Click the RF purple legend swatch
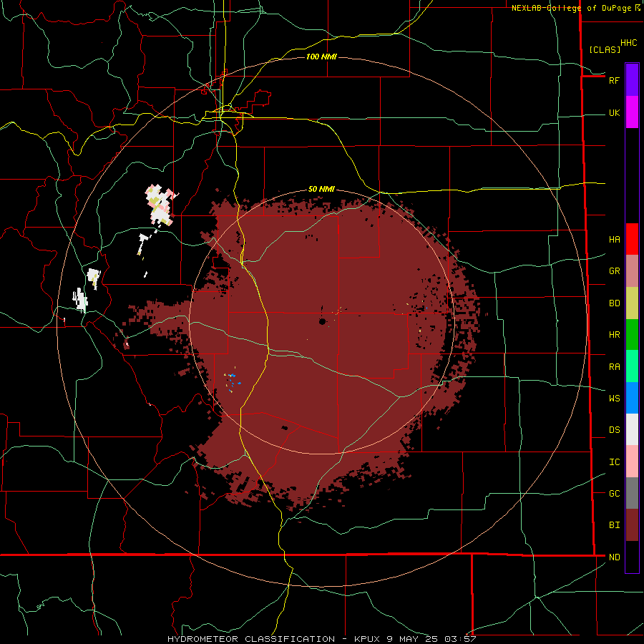Viewport: 644px width, 644px height. pyautogui.click(x=632, y=80)
